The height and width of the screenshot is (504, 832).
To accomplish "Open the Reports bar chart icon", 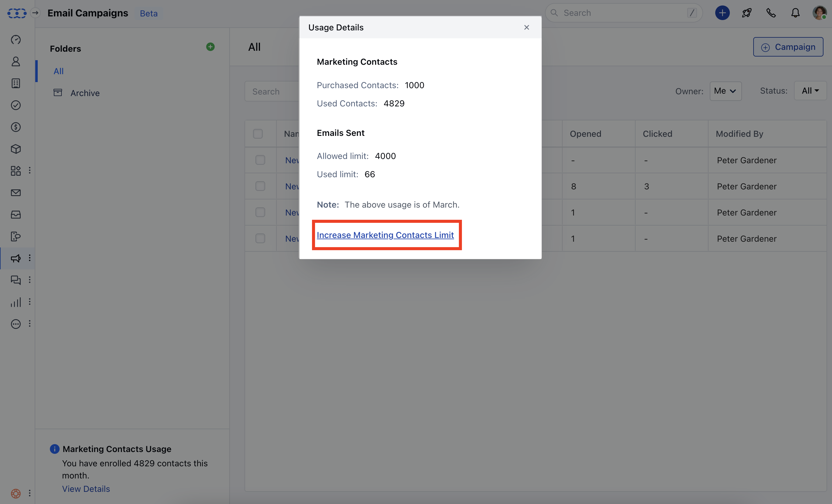I will pos(16,302).
